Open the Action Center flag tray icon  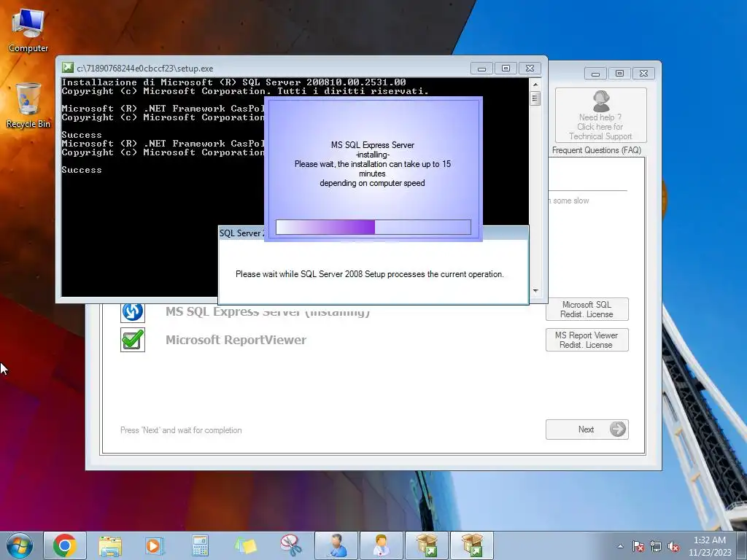[x=638, y=546]
